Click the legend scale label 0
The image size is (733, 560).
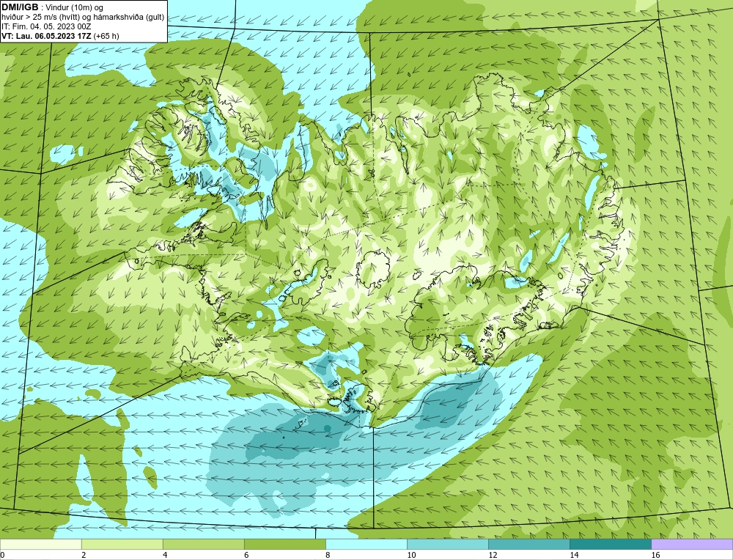tap(3, 555)
